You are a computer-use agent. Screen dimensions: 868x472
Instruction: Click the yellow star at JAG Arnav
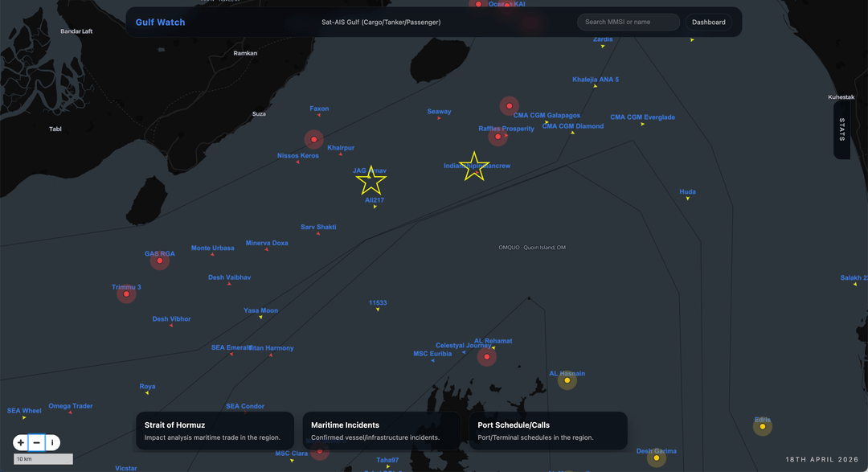371,180
